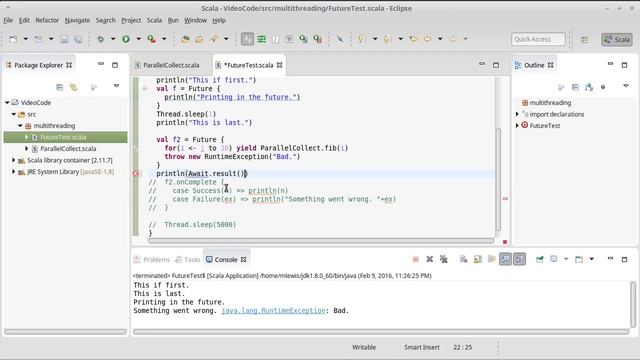Open the File menu
The image size is (640, 360).
pyautogui.click(x=8, y=20)
